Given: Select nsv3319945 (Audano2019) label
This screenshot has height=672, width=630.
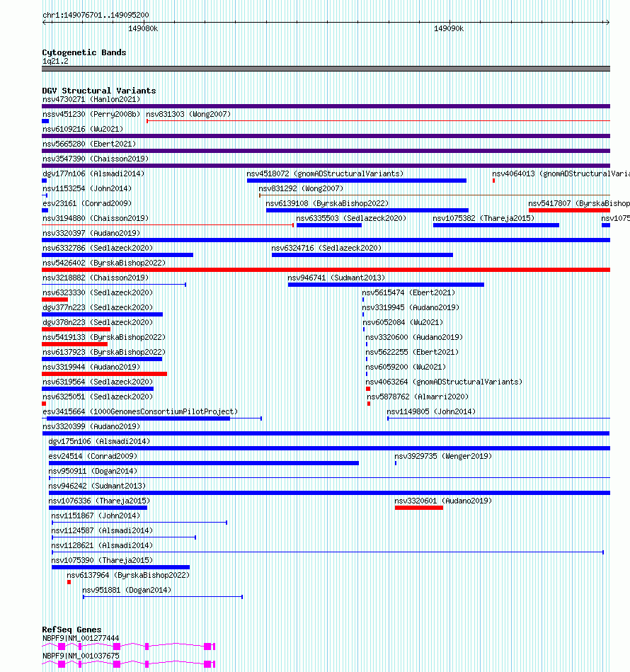Looking at the screenshot, I should tap(411, 308).
